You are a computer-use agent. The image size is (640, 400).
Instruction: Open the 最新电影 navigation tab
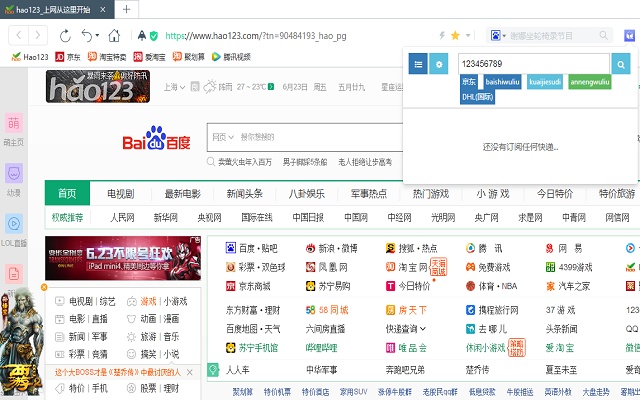pos(182,193)
